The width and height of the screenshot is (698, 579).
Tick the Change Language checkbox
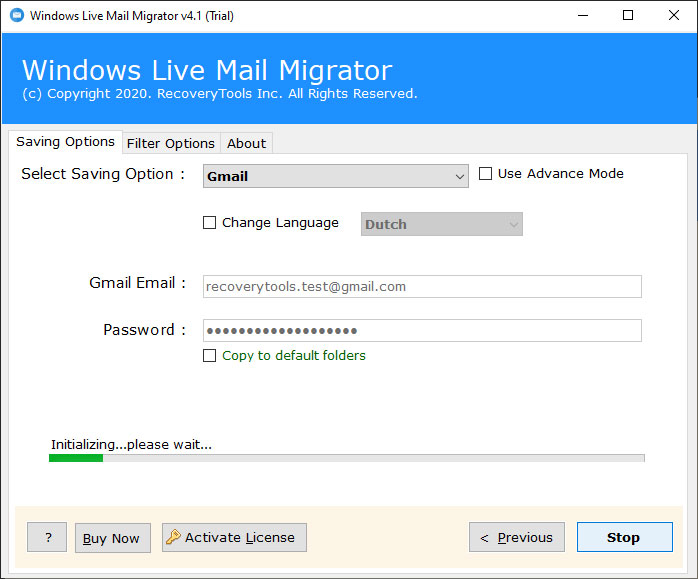pos(209,223)
